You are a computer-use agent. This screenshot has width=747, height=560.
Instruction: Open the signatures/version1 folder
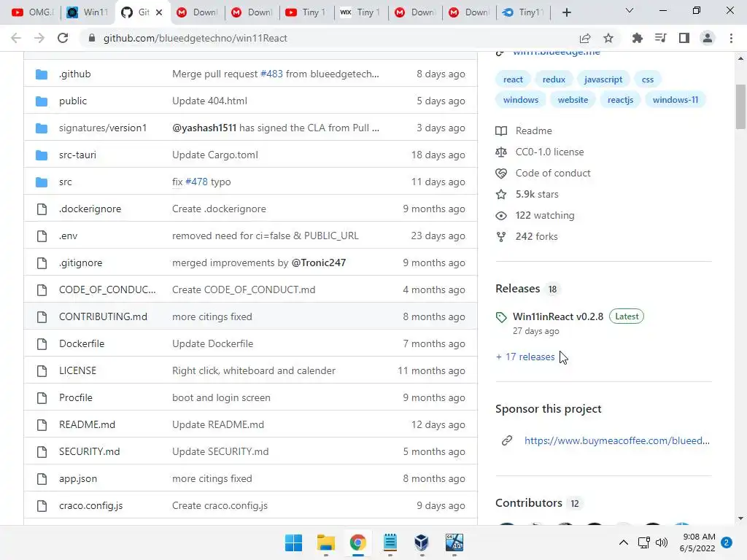point(103,128)
